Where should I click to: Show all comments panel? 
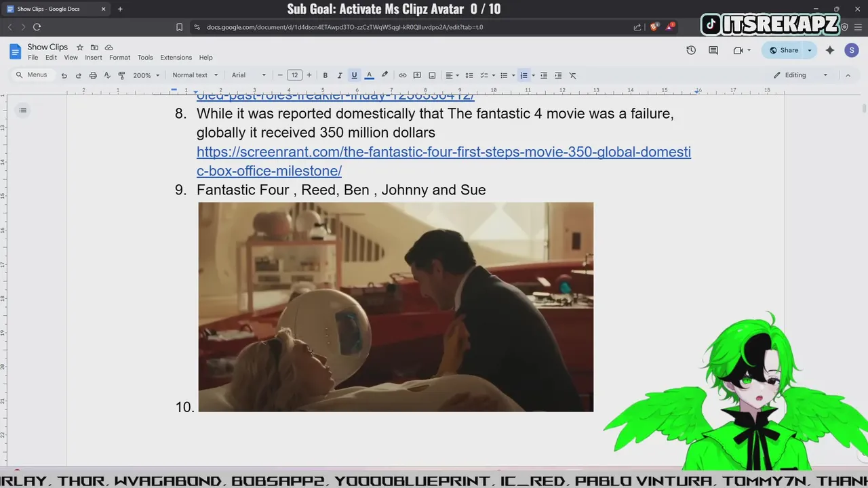(x=713, y=50)
